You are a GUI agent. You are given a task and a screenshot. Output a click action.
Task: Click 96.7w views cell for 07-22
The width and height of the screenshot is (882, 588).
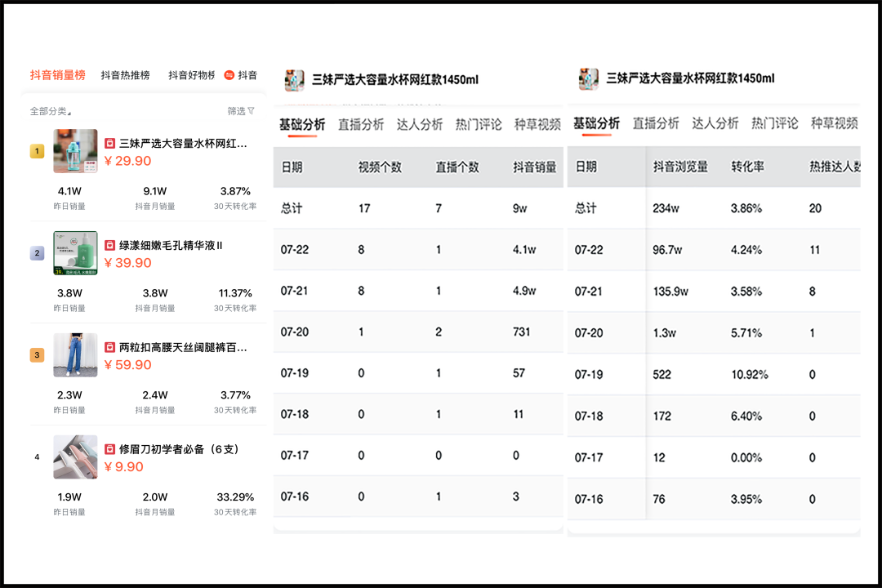(667, 250)
